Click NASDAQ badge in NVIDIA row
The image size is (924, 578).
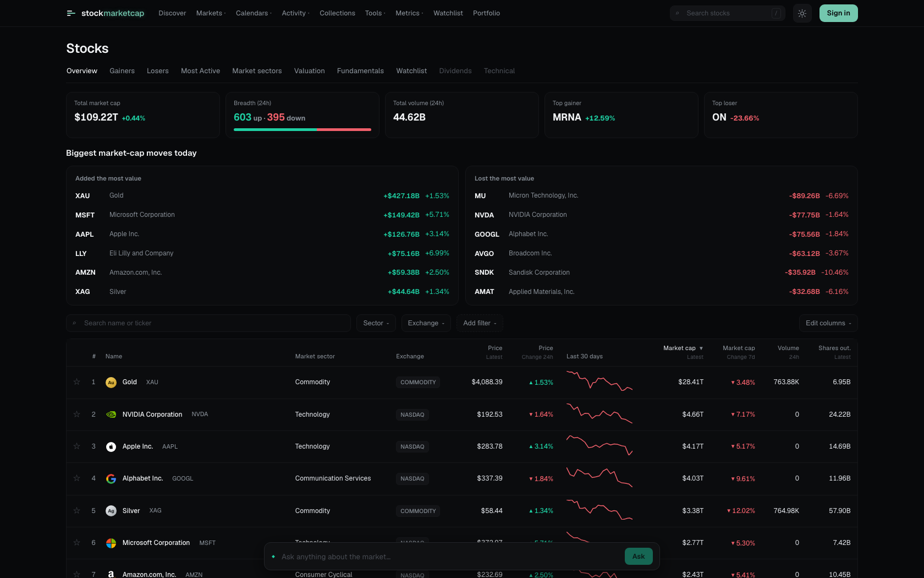pos(413,415)
